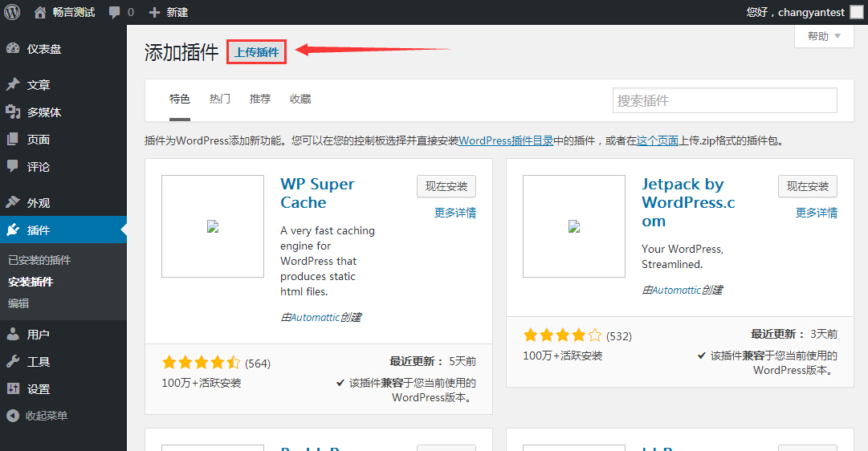The image size is (868, 451).
Task: Open the 工具 tools wrench icon
Action: tap(13, 362)
